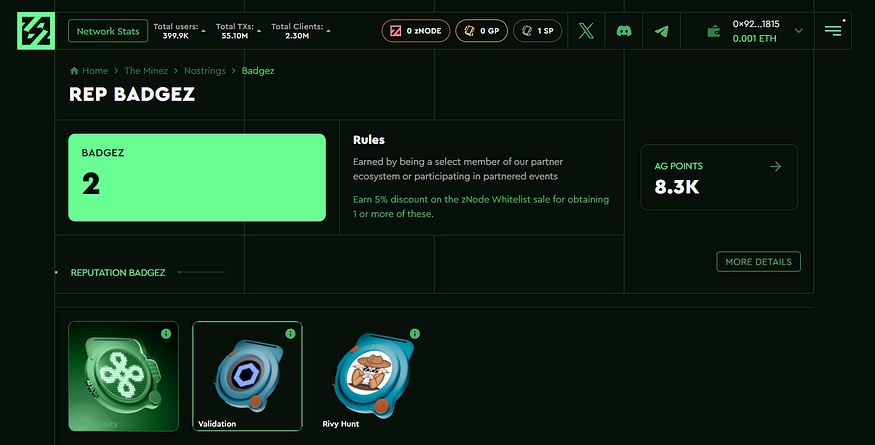Click the home icon in breadcrumb

point(74,71)
